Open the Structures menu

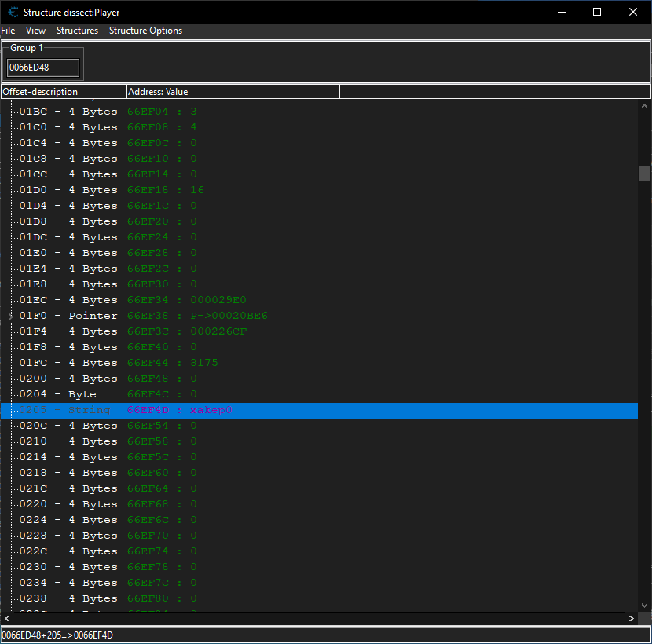pos(77,31)
